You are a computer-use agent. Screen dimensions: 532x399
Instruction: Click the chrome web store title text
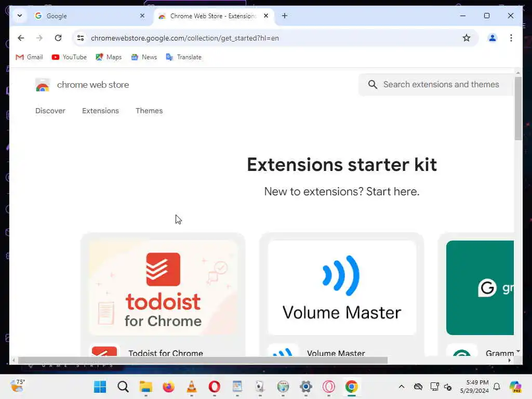(93, 85)
